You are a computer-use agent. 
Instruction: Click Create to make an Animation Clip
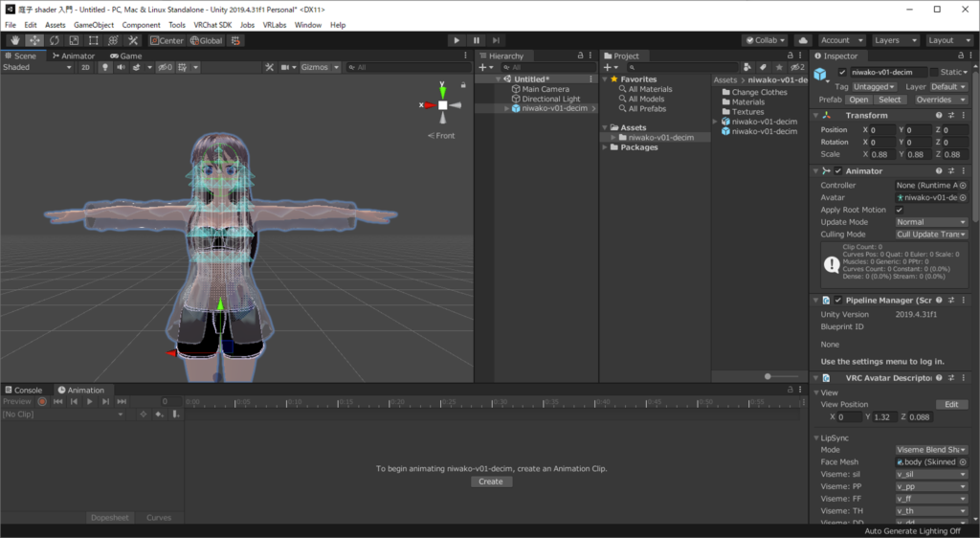pyautogui.click(x=490, y=482)
